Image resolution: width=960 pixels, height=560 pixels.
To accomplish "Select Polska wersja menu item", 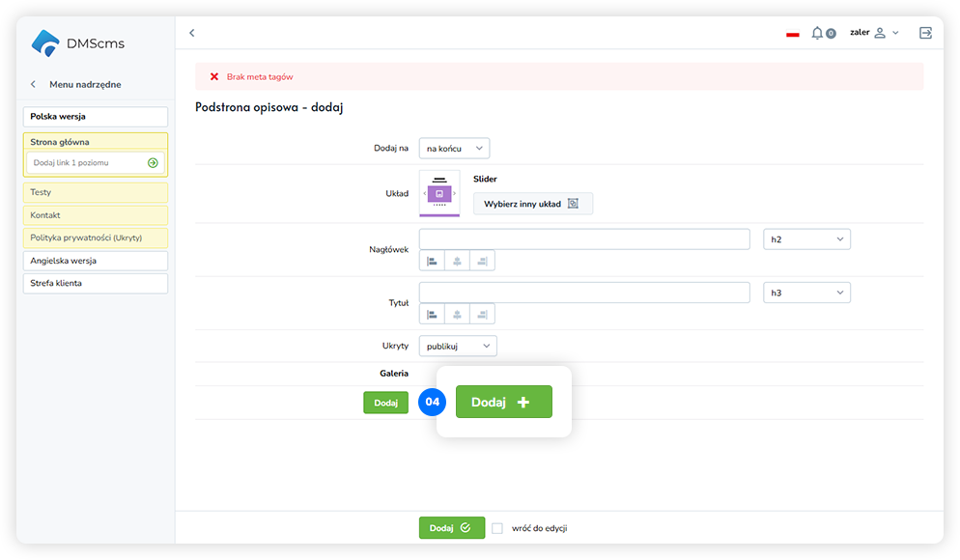I will pyautogui.click(x=96, y=116).
